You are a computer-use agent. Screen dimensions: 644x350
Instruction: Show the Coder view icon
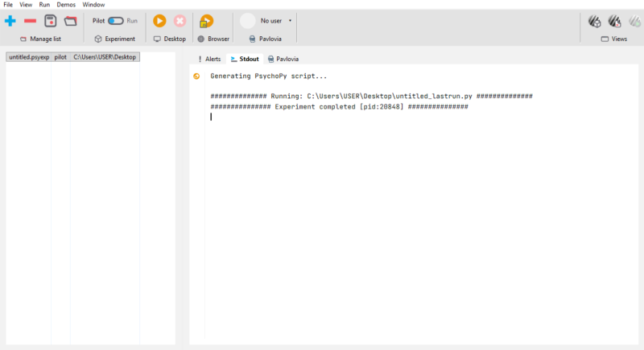tap(615, 22)
